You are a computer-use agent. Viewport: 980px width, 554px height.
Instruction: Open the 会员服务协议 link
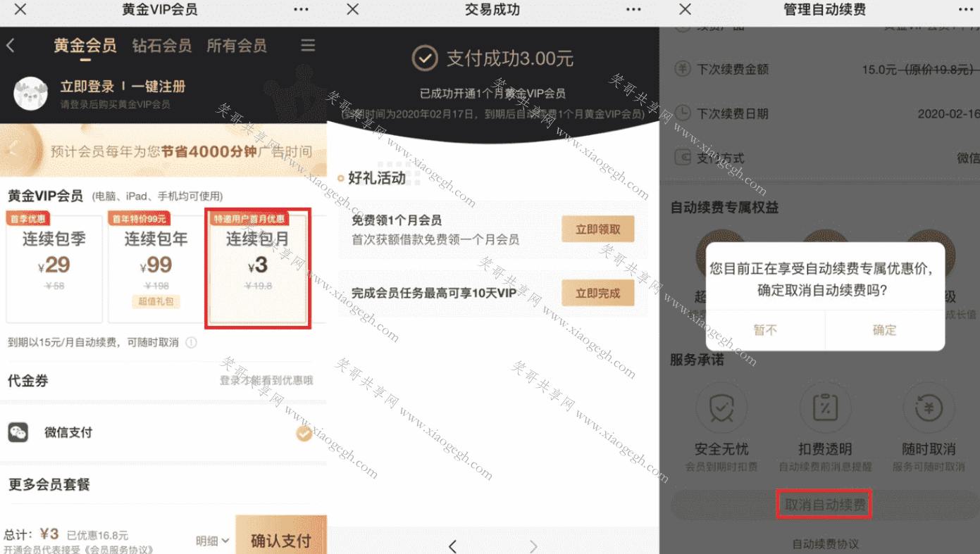[x=118, y=549]
